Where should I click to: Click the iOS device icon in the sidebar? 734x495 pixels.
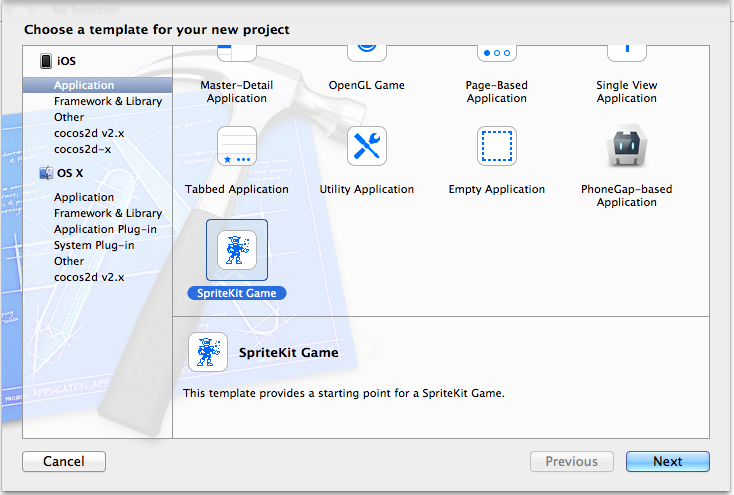click(46, 61)
